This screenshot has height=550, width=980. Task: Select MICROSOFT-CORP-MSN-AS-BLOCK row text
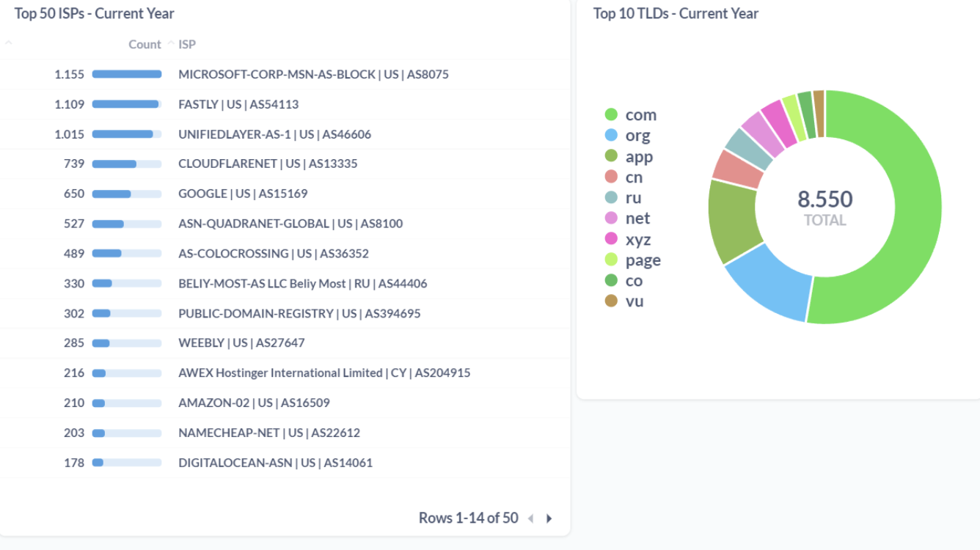313,74
